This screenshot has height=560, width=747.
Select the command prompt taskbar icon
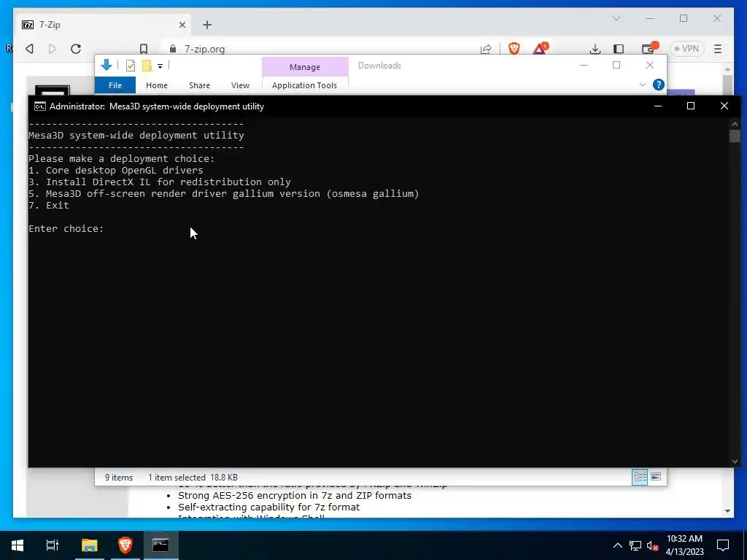[160, 545]
